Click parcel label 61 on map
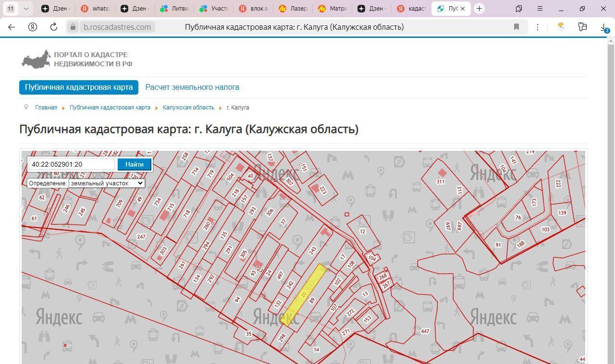The image size is (615, 364). (34, 218)
